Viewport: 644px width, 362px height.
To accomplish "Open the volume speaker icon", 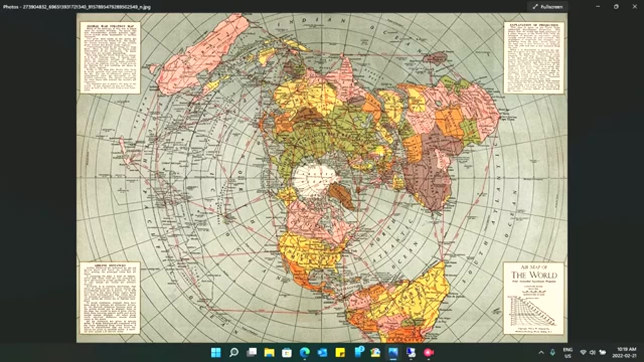I will [x=592, y=352].
